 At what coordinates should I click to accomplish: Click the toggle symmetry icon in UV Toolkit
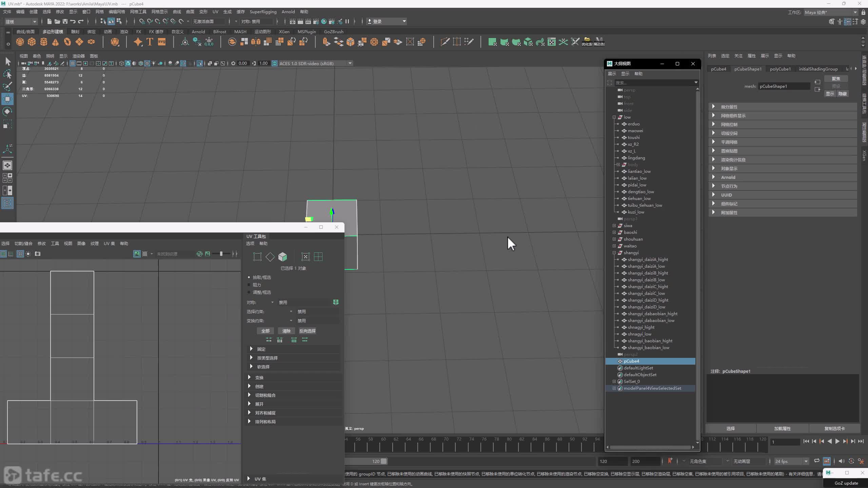coord(336,302)
